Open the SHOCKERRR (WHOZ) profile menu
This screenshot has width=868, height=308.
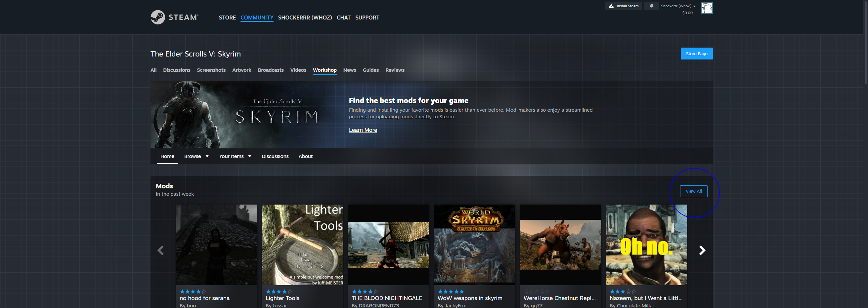click(305, 18)
